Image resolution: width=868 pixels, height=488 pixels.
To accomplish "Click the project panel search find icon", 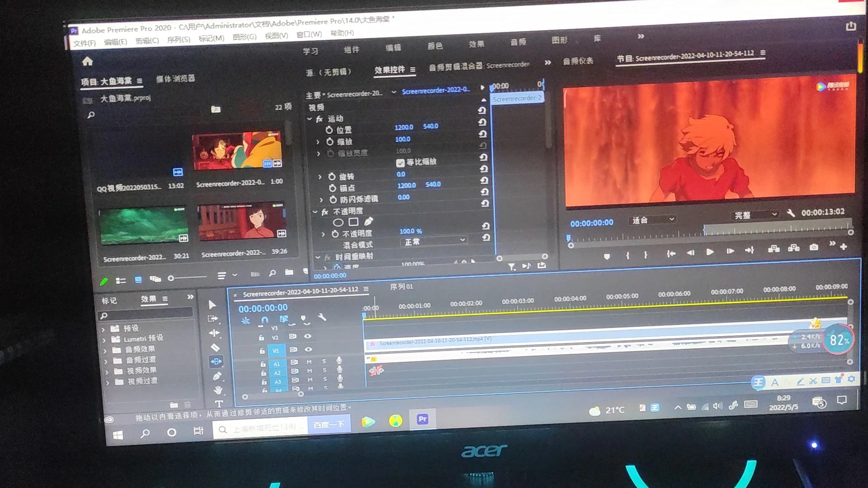I will [x=272, y=273].
